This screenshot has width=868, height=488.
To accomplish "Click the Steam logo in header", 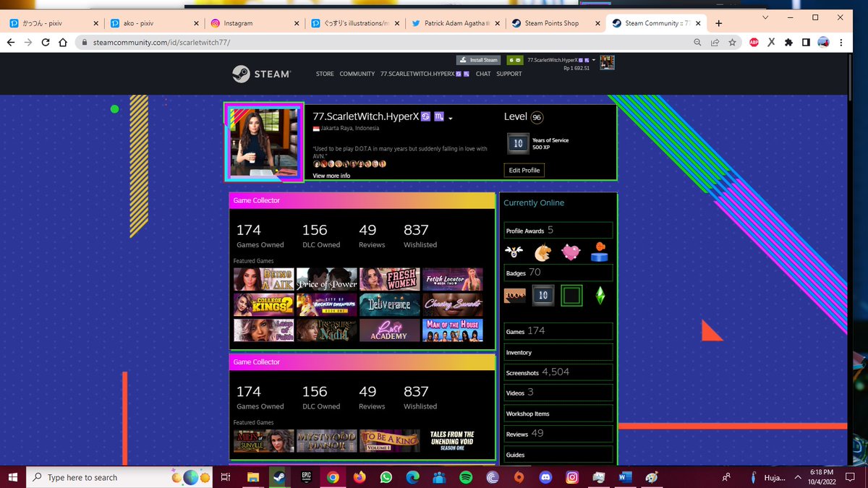I will pos(261,74).
